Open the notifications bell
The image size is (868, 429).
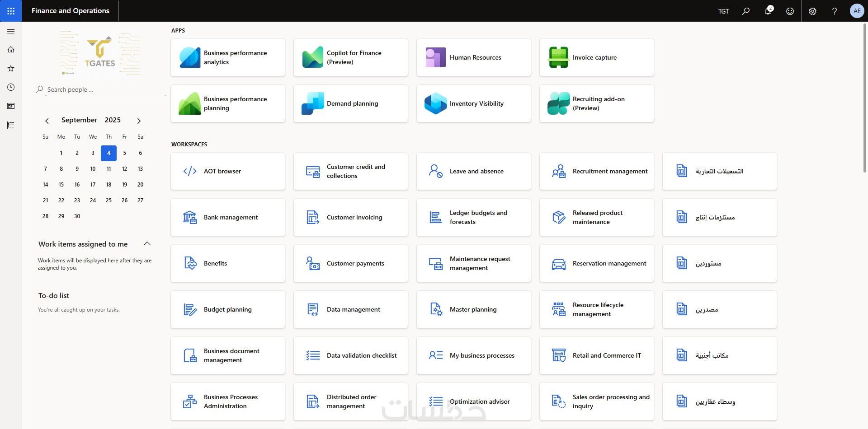768,11
